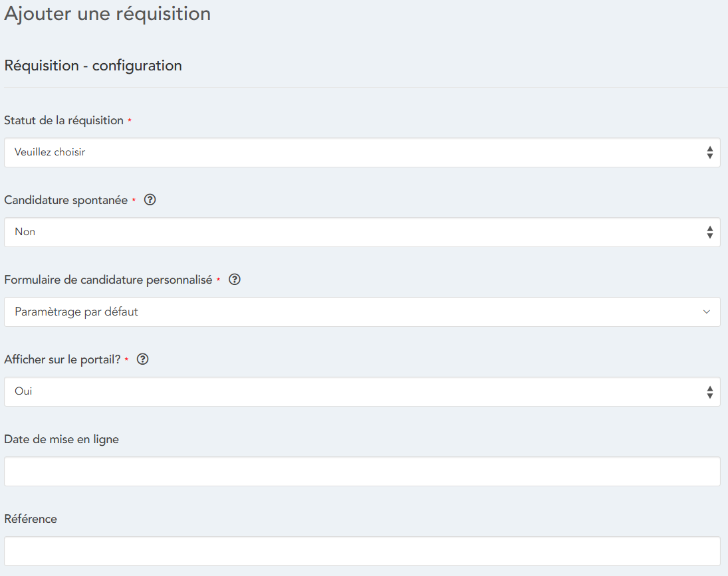Click the Référence field label
Viewport: 728px width, 576px height.
31,519
